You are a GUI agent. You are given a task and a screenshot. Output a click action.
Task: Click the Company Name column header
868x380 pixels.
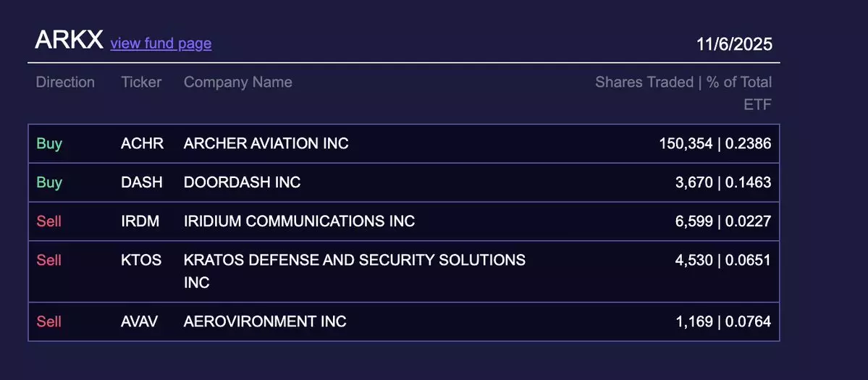tap(237, 83)
